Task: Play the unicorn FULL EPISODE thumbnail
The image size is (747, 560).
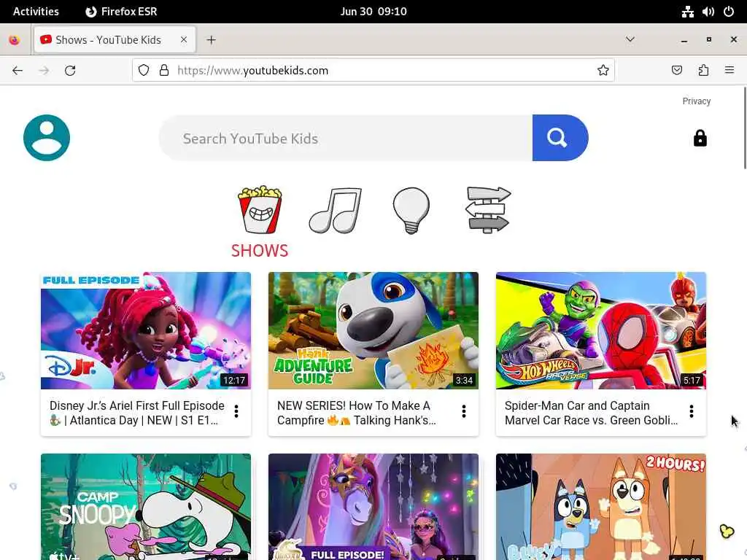Action: point(373,507)
